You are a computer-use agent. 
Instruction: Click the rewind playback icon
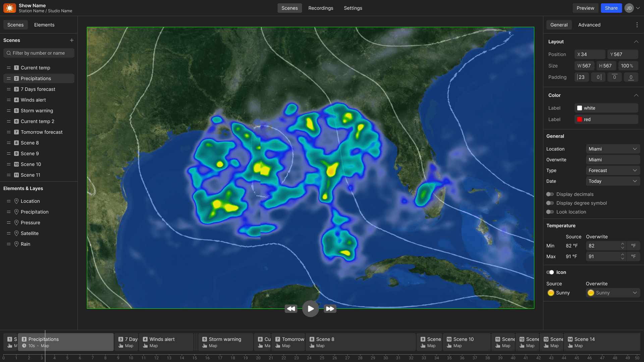point(291,309)
